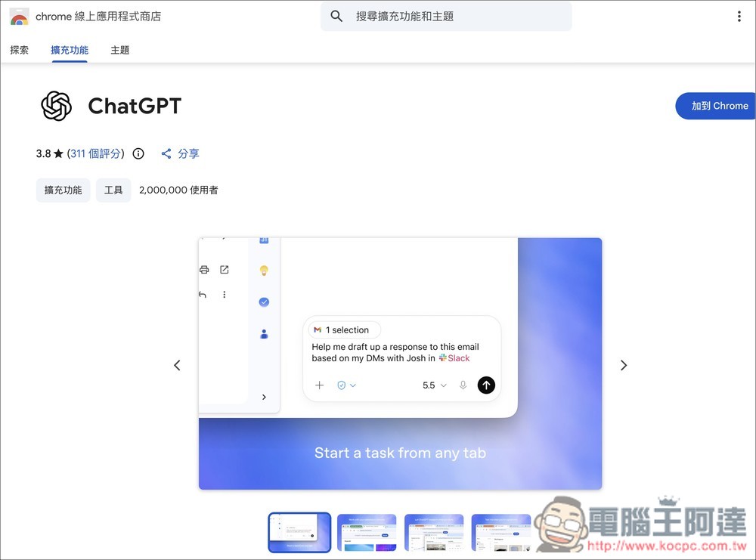
Task: Click the plus attach icon in preview
Action: (319, 385)
